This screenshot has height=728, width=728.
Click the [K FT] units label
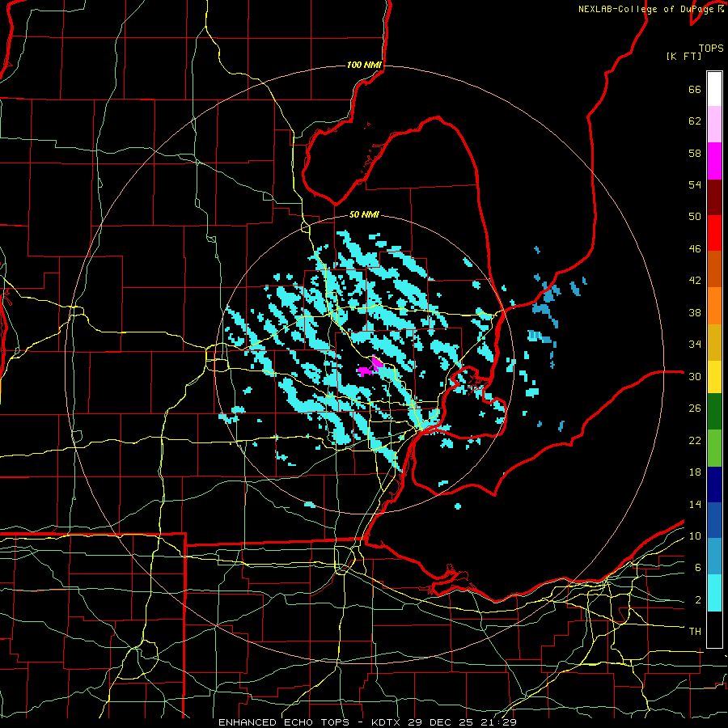684,56
